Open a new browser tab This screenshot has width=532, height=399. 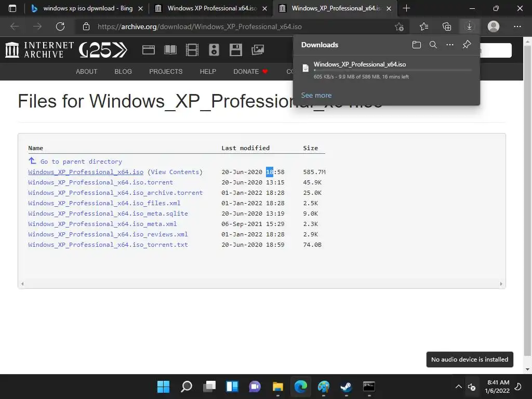(x=406, y=8)
